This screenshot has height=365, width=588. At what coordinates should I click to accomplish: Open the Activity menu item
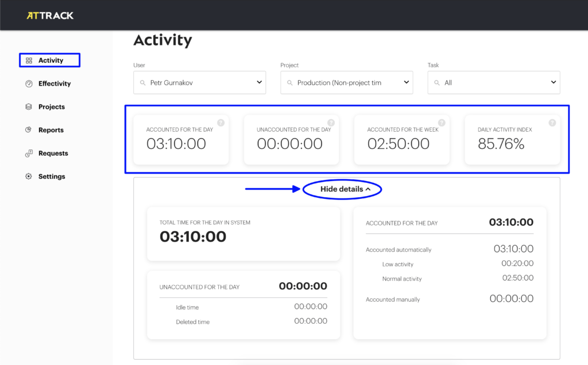click(x=50, y=60)
